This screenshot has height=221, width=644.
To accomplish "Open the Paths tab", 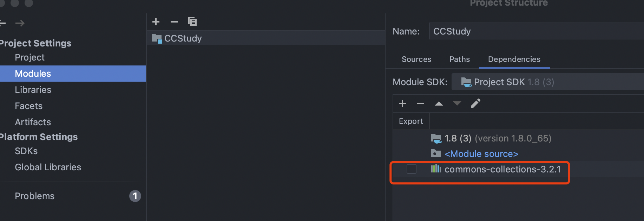I will click(460, 59).
